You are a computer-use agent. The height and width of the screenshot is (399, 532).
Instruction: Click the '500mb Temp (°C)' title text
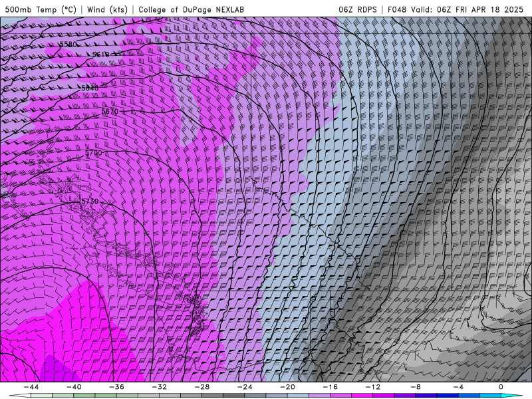41,9
